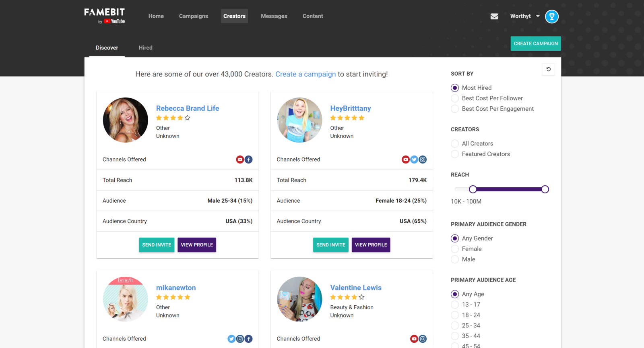View HeyBritttany's profile
Image resolution: width=644 pixels, height=348 pixels.
[371, 245]
